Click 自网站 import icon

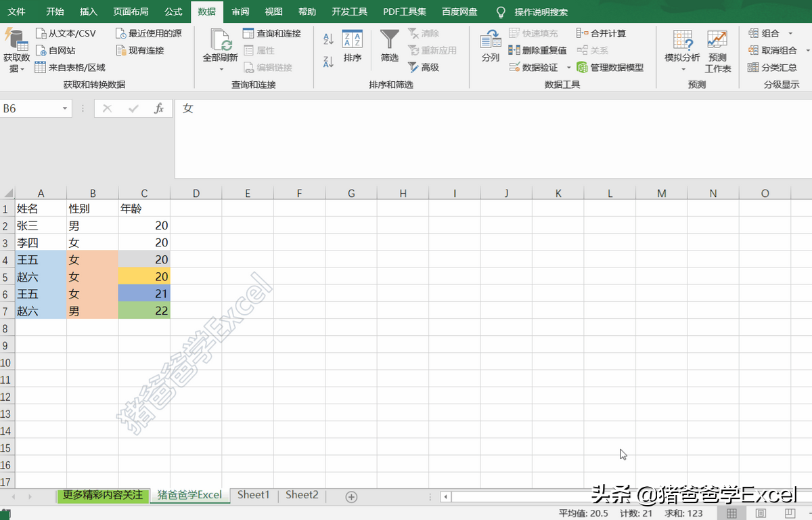[x=41, y=50]
